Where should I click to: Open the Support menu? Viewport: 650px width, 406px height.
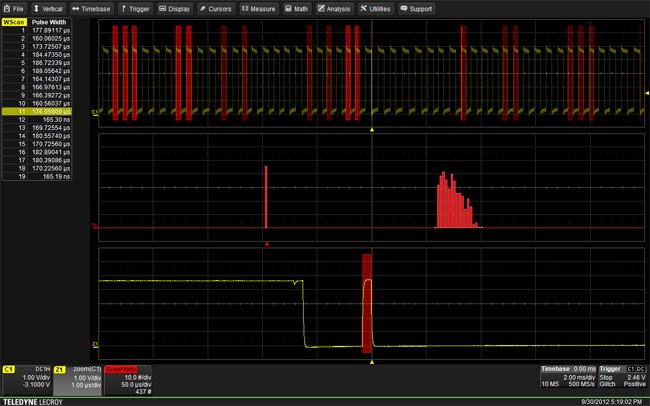coord(416,8)
